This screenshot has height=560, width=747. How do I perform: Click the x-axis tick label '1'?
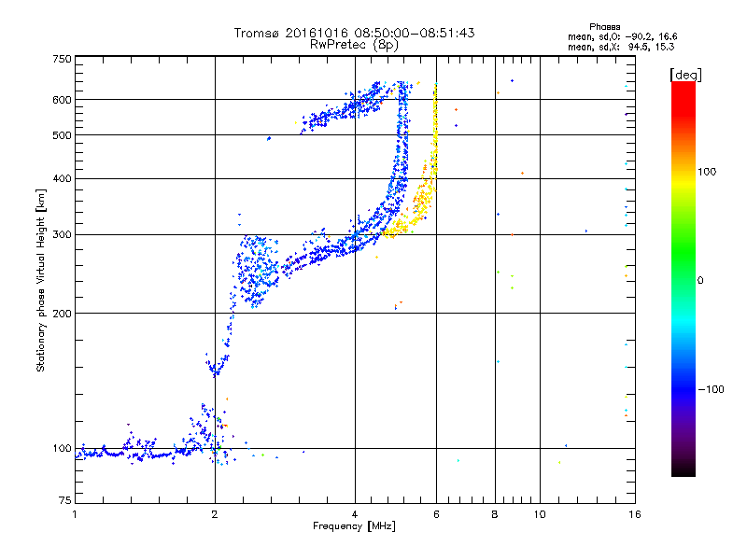75,514
